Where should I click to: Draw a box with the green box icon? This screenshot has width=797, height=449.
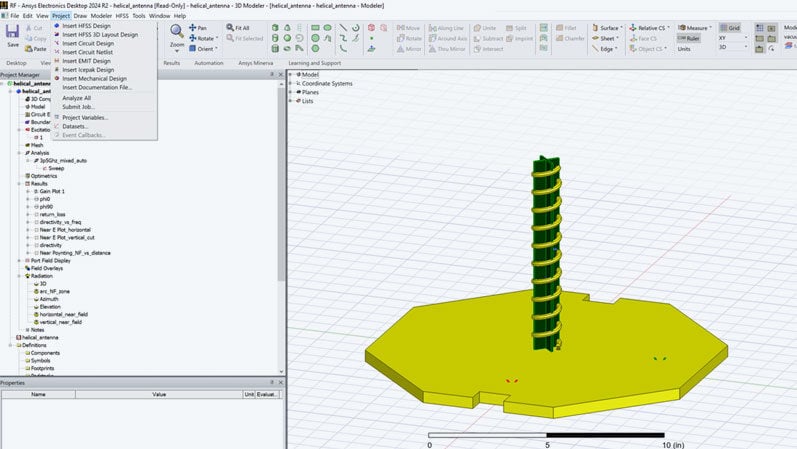click(x=275, y=27)
